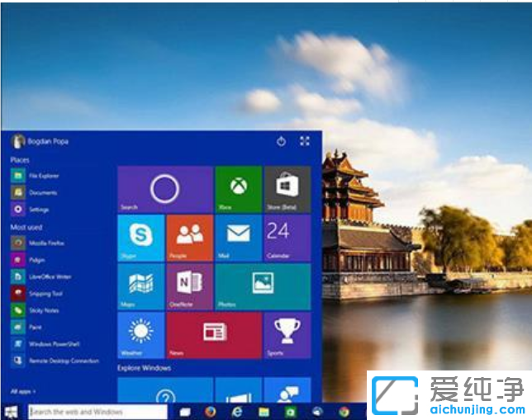Click the power button in Start menu
The height and width of the screenshot is (420, 532).
coord(281,141)
